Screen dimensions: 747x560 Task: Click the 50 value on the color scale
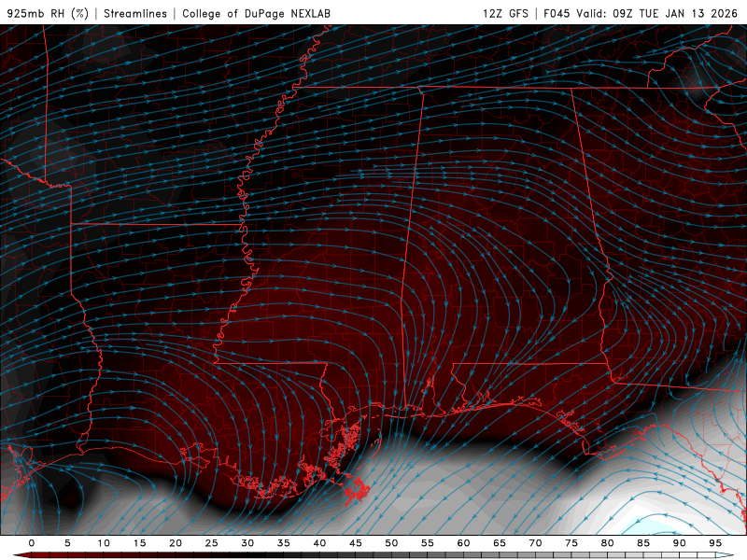(x=391, y=543)
